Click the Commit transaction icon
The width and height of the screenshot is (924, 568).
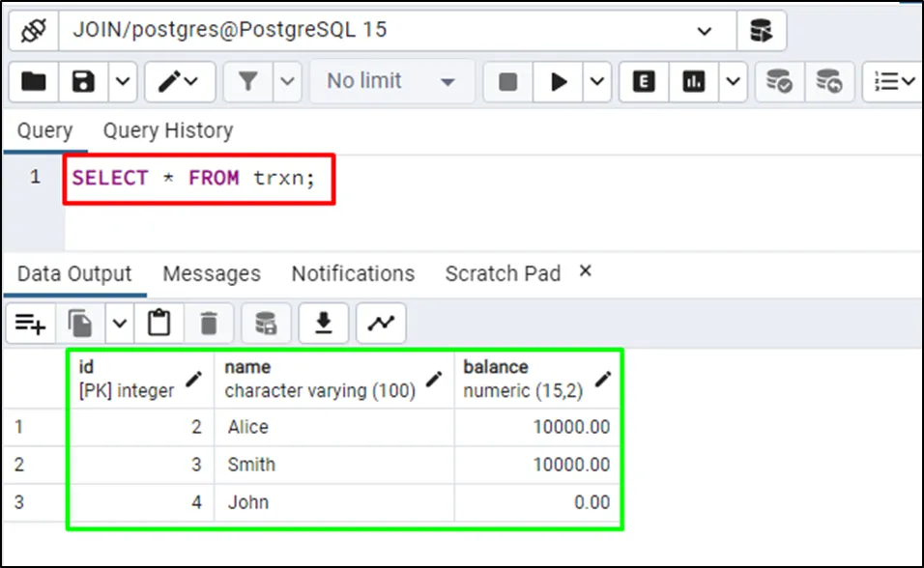pos(779,82)
